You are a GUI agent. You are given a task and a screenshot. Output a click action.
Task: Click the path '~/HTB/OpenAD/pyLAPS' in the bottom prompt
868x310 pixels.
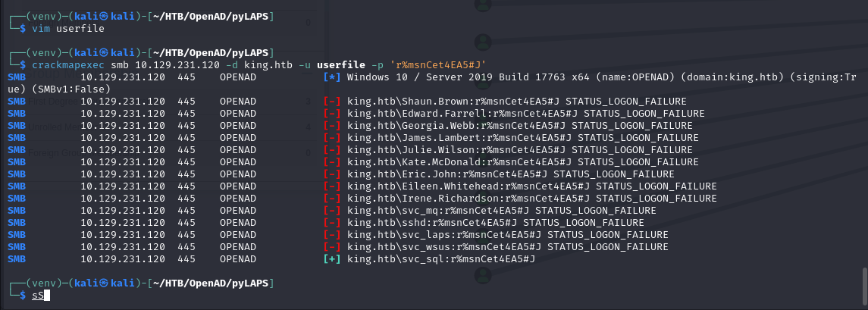tap(211, 283)
